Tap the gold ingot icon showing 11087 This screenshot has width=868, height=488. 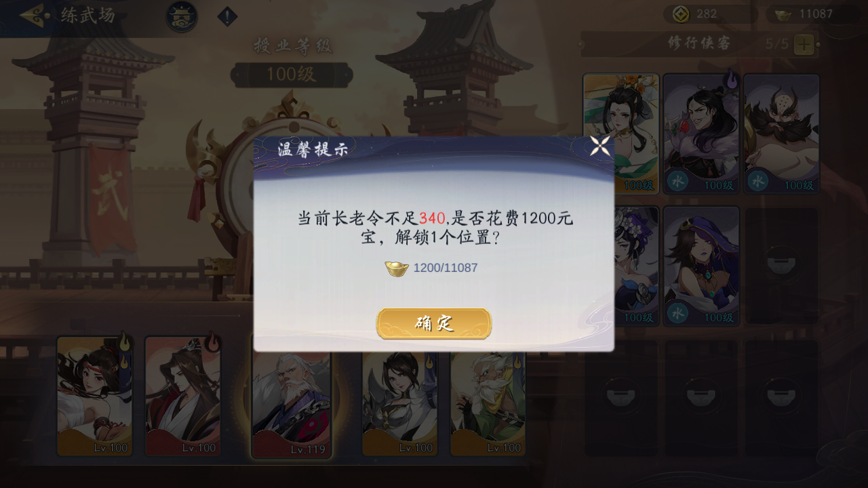tap(783, 15)
